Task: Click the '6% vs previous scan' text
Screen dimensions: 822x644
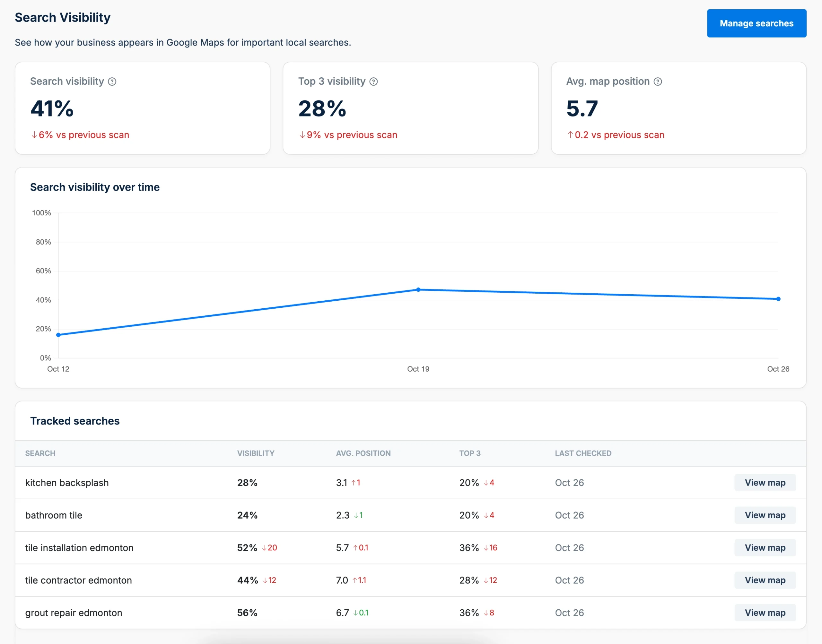Action: tap(84, 134)
